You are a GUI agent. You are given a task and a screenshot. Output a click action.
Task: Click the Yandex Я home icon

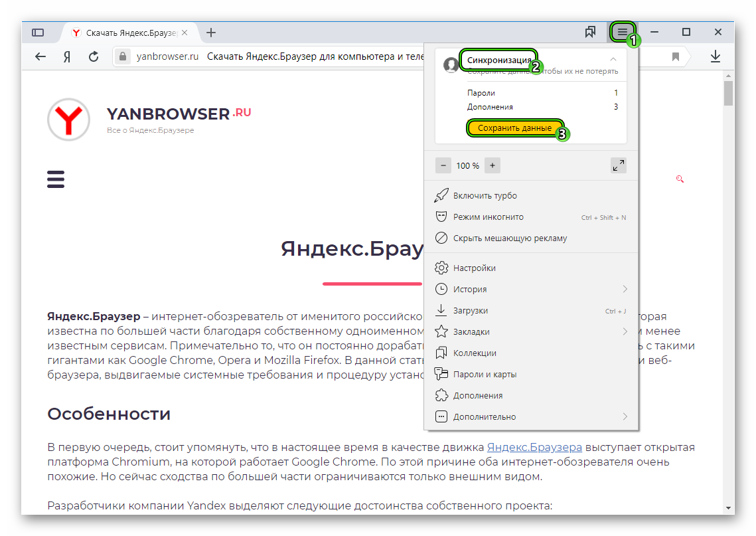point(67,56)
